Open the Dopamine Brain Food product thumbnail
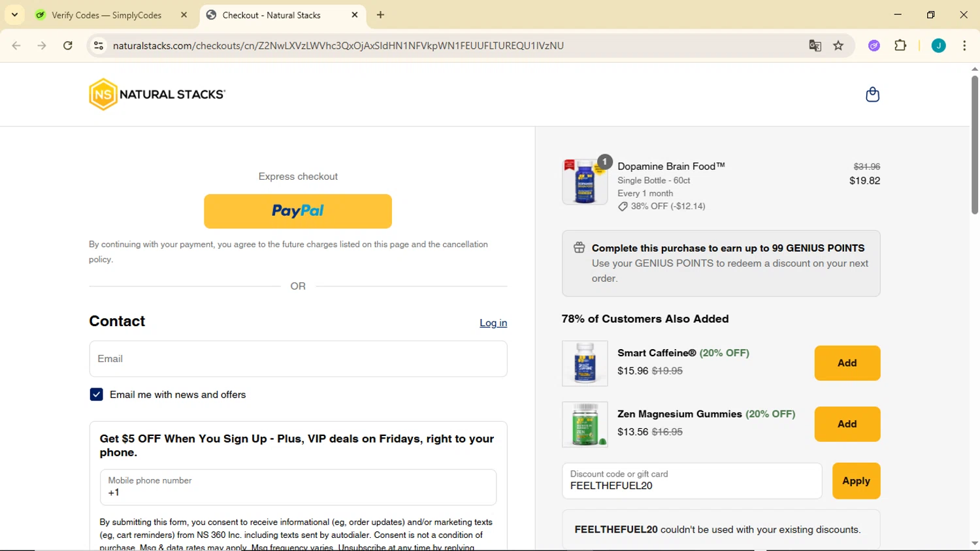The height and width of the screenshot is (551, 980). (x=585, y=181)
